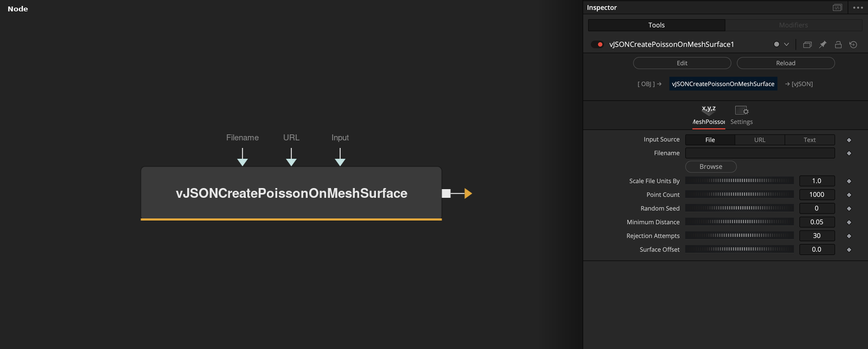Select Text as the Input Source
Screen dimensions: 868x349
click(x=809, y=140)
